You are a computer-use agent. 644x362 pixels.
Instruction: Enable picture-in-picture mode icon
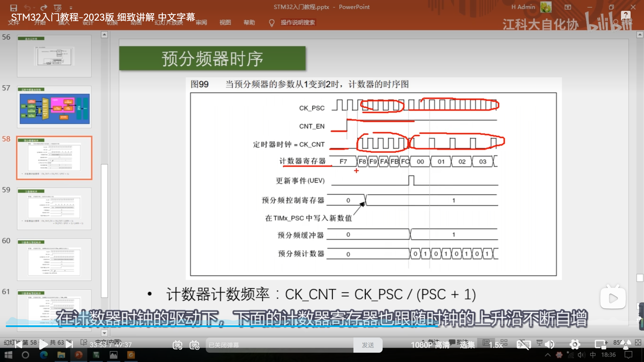click(x=600, y=345)
